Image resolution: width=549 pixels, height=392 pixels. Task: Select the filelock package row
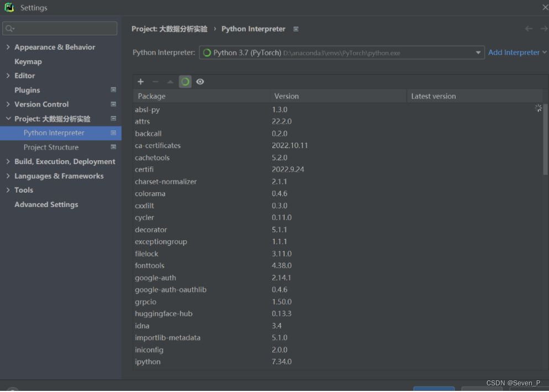338,253
